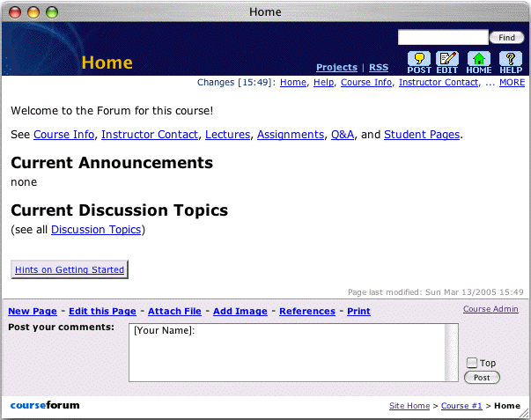Open the Course Admin link
Image resolution: width=531 pixels, height=420 pixels.
[x=490, y=309]
